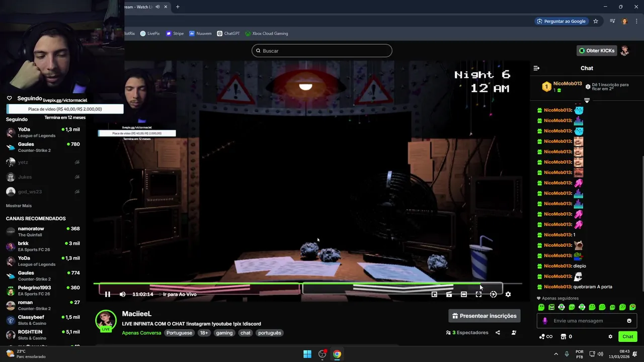Open Xbox Cloud Gaming bookmark

click(x=267, y=34)
